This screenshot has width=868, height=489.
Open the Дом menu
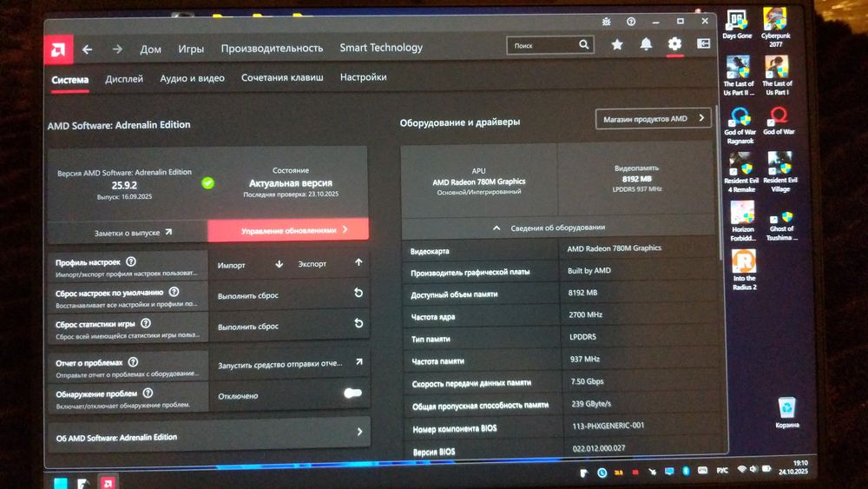pyautogui.click(x=150, y=50)
